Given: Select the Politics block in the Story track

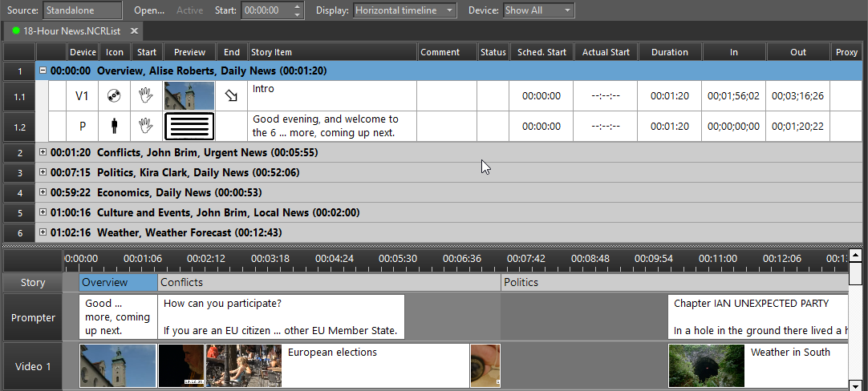Looking at the screenshot, I should coord(674,282).
